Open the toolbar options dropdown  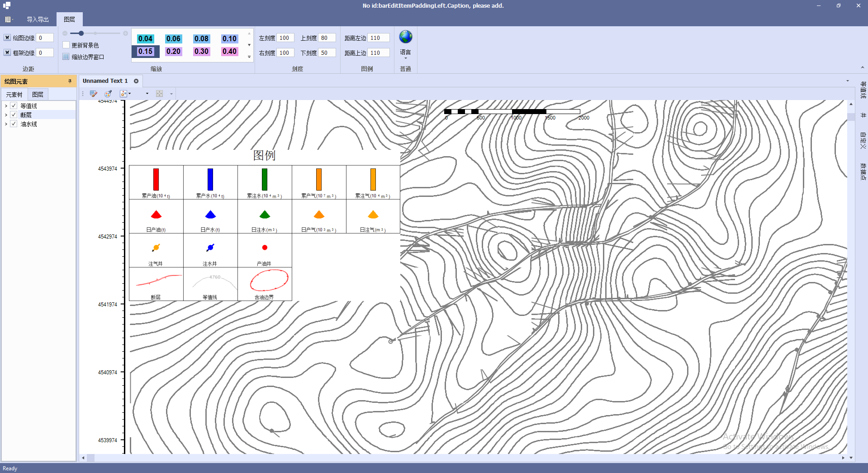point(171,94)
